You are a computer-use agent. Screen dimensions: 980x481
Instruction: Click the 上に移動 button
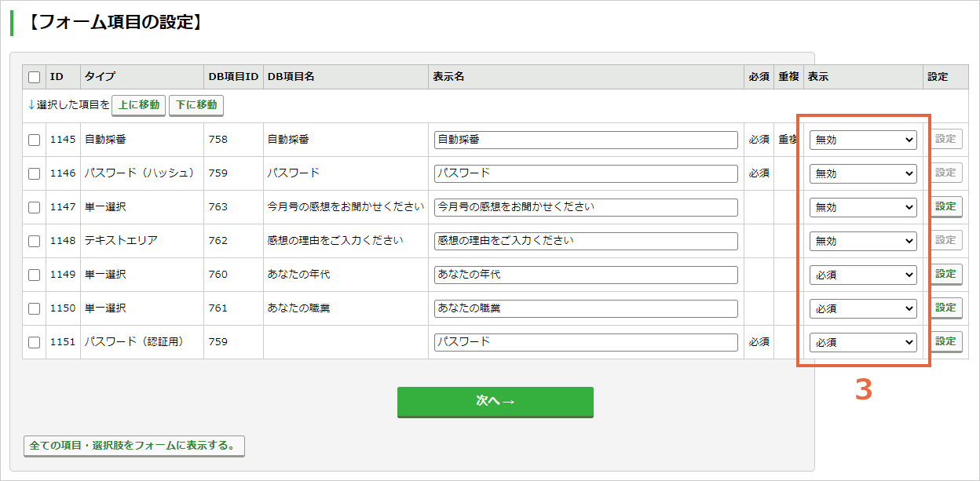click(139, 105)
